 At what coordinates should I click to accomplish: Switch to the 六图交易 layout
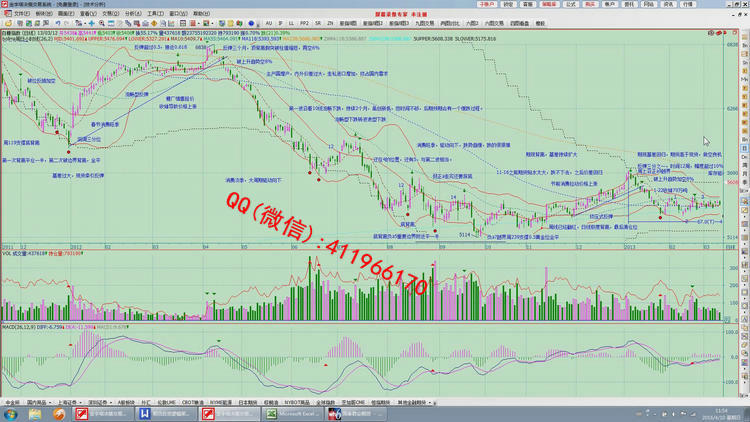494,23
